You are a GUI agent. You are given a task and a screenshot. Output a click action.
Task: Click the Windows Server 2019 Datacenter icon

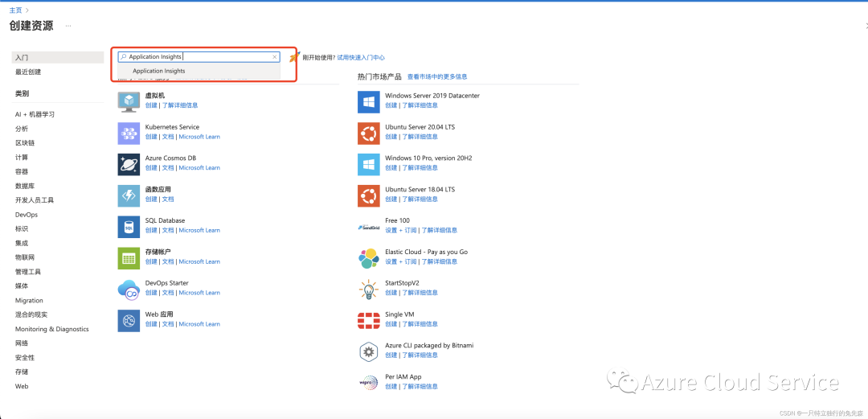point(369,102)
